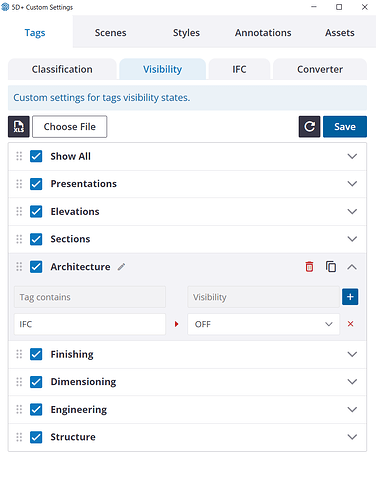Switch to the Scenes tab
The height and width of the screenshot is (500, 376).
[110, 33]
